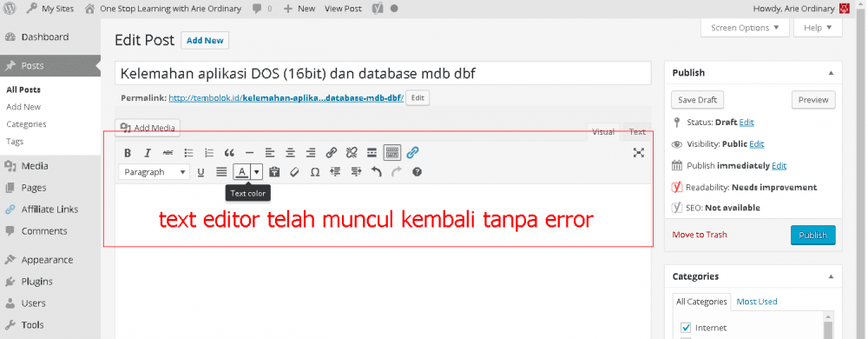Apply underline formatting
868x339 pixels.
click(201, 172)
